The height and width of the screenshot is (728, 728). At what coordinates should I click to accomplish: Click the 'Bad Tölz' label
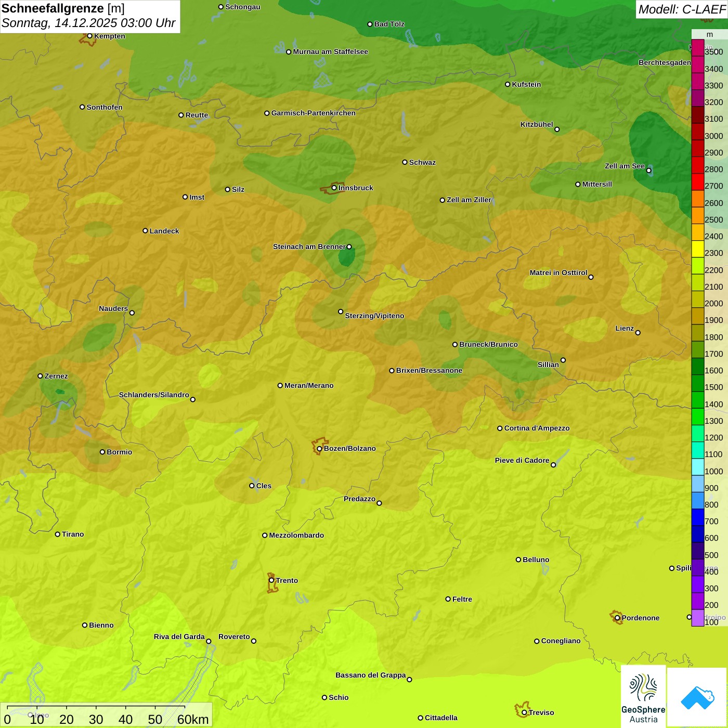click(x=389, y=24)
